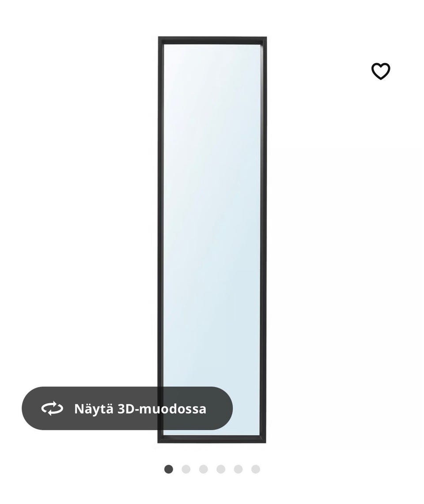Open the mirror product image

pyautogui.click(x=212, y=240)
